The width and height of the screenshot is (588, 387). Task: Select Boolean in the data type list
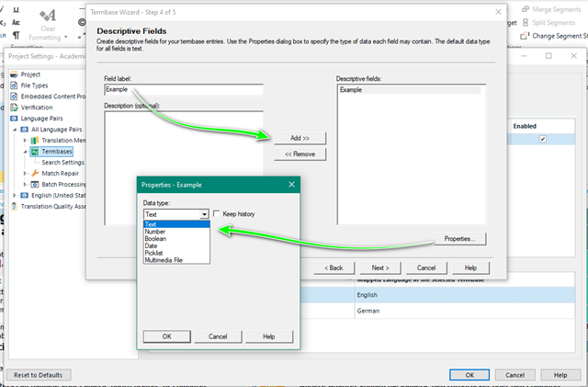click(x=157, y=238)
